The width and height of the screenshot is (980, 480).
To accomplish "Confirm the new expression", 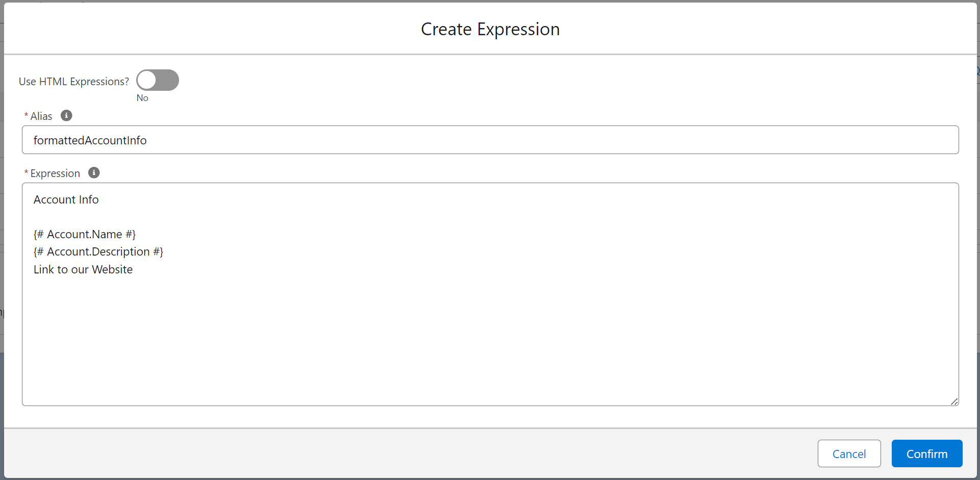I will (x=927, y=453).
